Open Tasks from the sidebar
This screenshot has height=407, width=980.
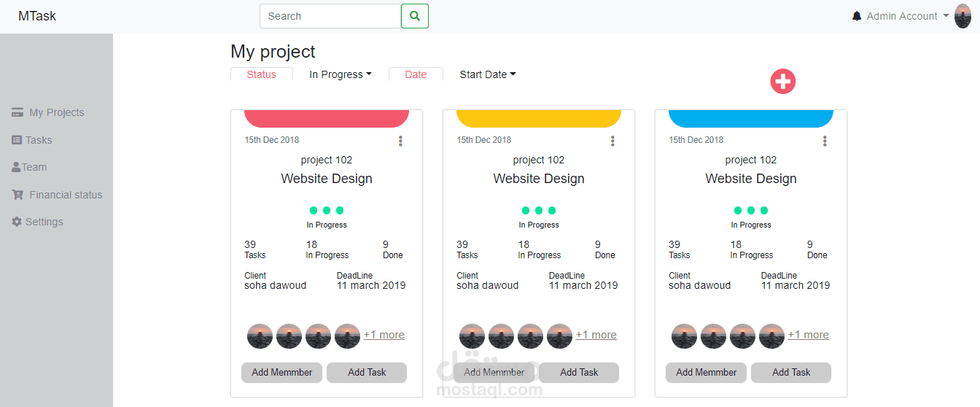pos(39,140)
